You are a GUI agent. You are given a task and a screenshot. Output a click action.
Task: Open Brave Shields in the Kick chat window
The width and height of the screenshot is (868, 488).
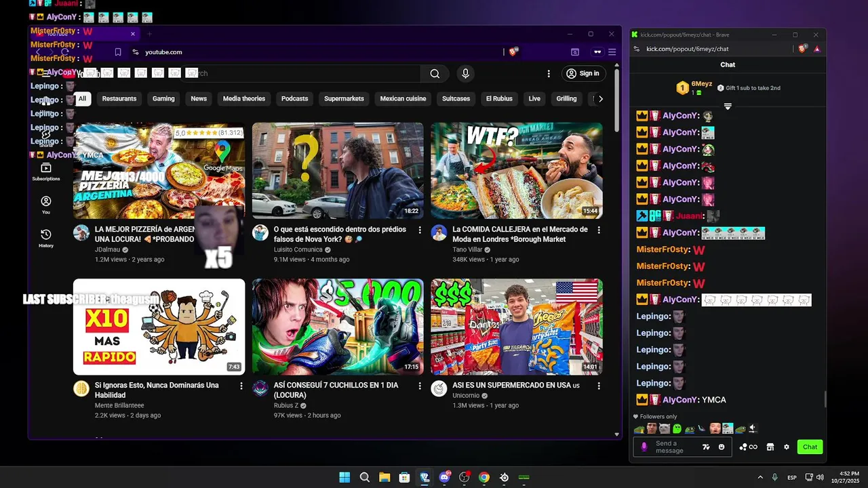pyautogui.click(x=803, y=49)
